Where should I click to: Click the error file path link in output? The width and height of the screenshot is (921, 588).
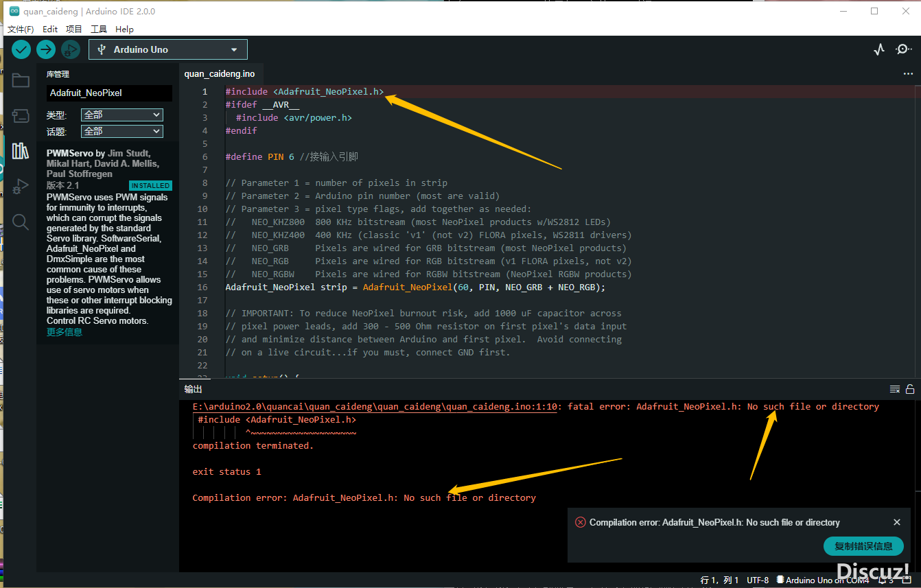[x=375, y=406]
